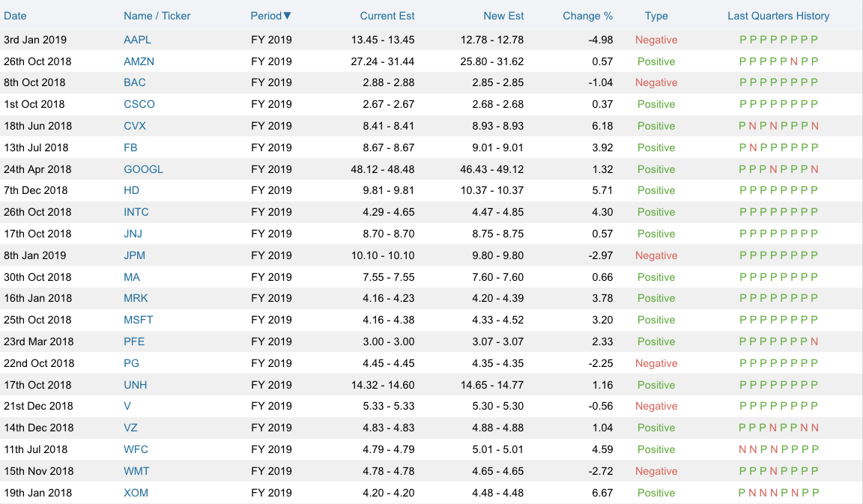863x504 pixels.
Task: Click the sort arrow beside Period header
Action: pos(288,16)
